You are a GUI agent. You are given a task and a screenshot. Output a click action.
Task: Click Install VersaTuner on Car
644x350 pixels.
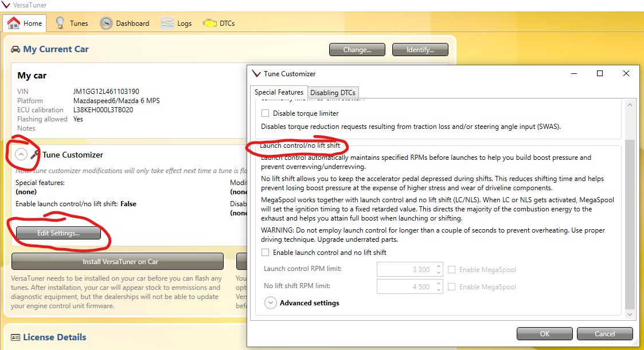pyautogui.click(x=118, y=261)
